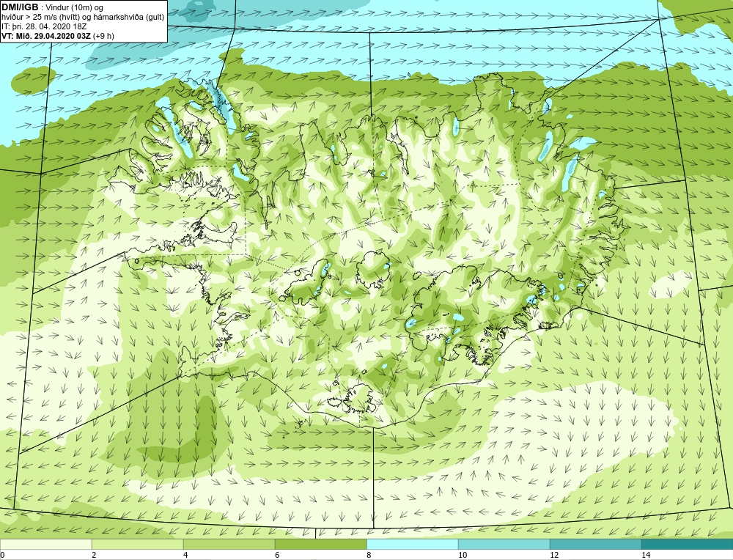Click the legend tick label '8'
733x560 pixels.
369,555
